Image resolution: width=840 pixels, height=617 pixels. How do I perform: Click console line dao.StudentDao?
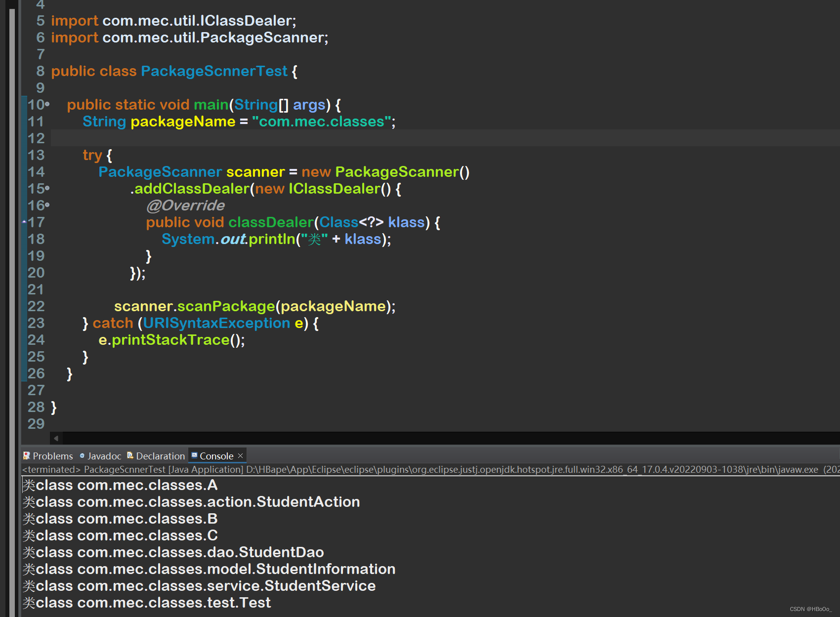click(x=173, y=552)
